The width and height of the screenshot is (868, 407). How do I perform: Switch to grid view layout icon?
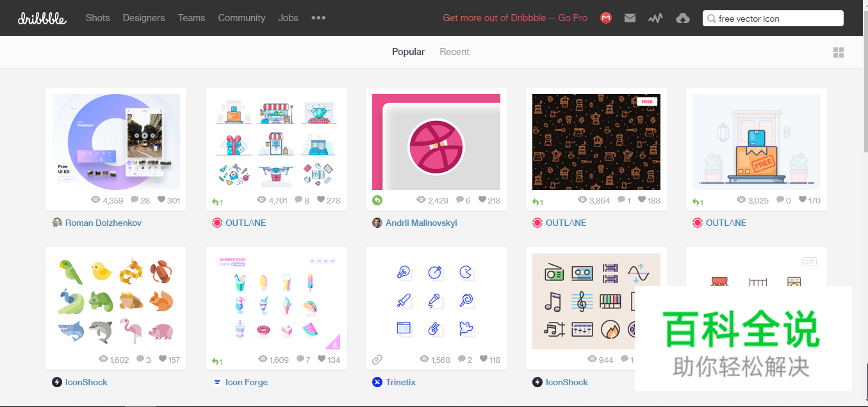(x=838, y=52)
